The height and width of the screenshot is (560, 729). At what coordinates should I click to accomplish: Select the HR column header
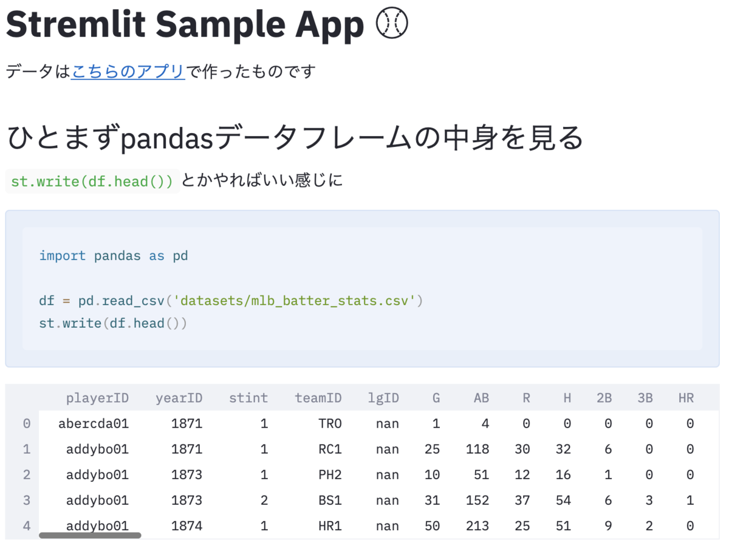click(686, 398)
